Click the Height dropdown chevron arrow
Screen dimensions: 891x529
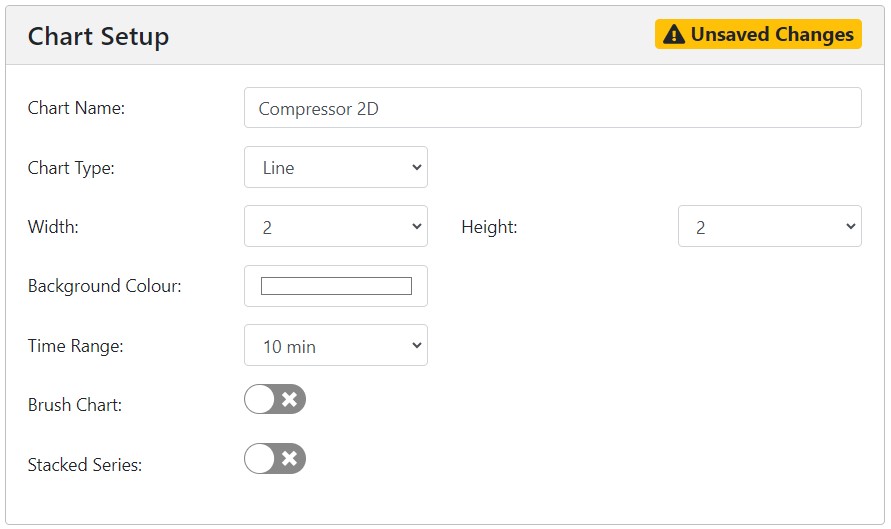click(x=851, y=226)
